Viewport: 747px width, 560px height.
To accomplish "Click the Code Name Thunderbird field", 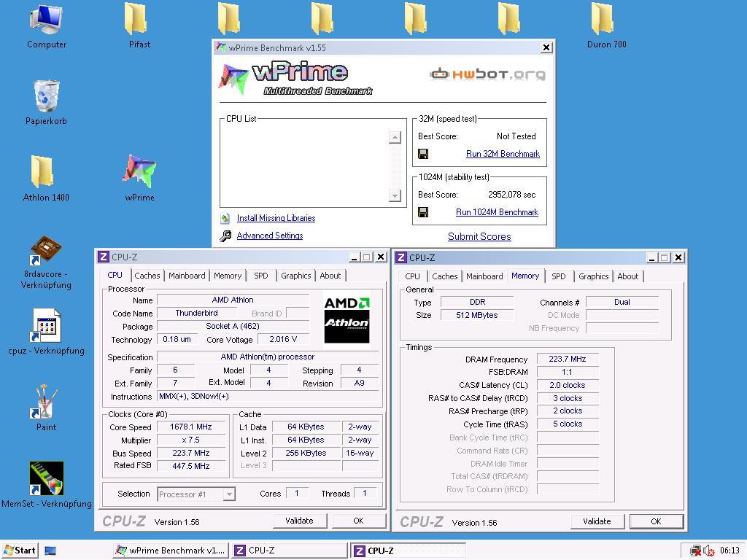I will (x=196, y=314).
